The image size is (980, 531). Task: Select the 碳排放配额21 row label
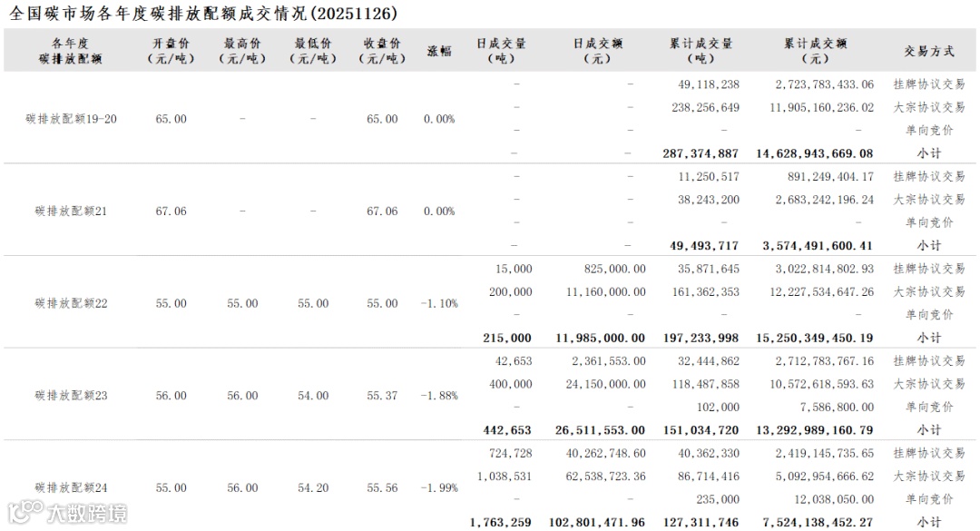[x=72, y=211]
